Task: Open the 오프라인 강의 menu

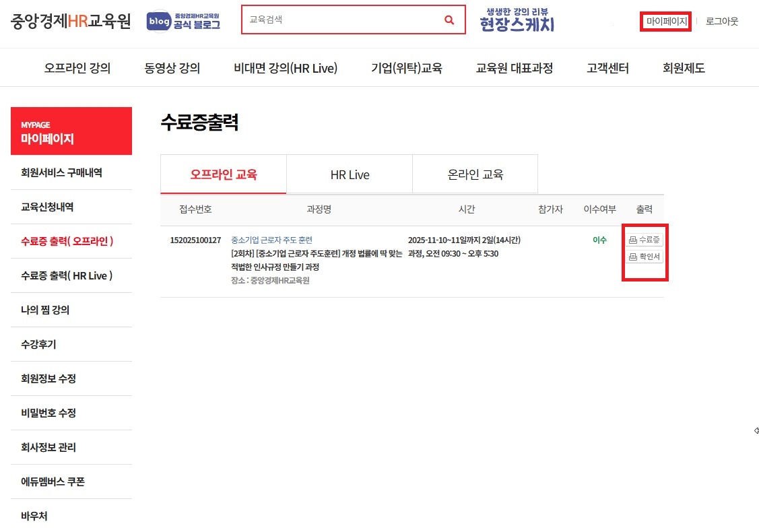Action: [x=77, y=68]
